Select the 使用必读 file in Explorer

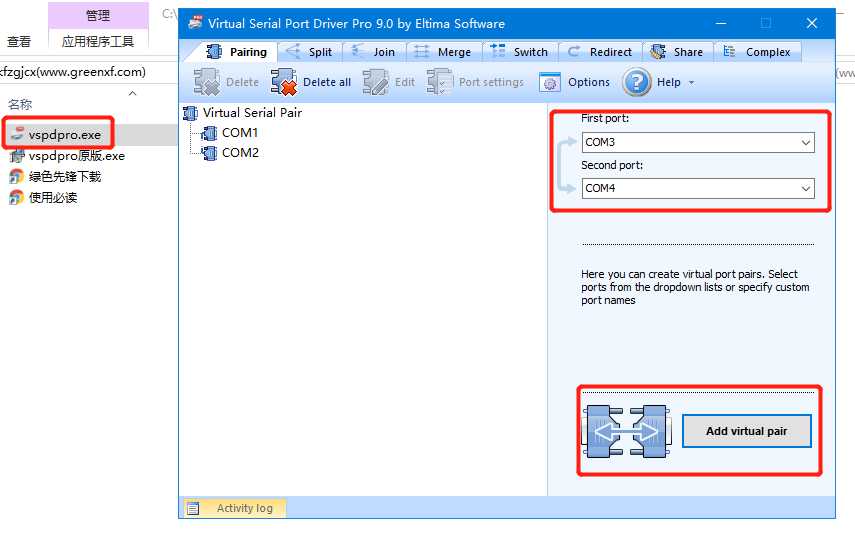coord(53,197)
